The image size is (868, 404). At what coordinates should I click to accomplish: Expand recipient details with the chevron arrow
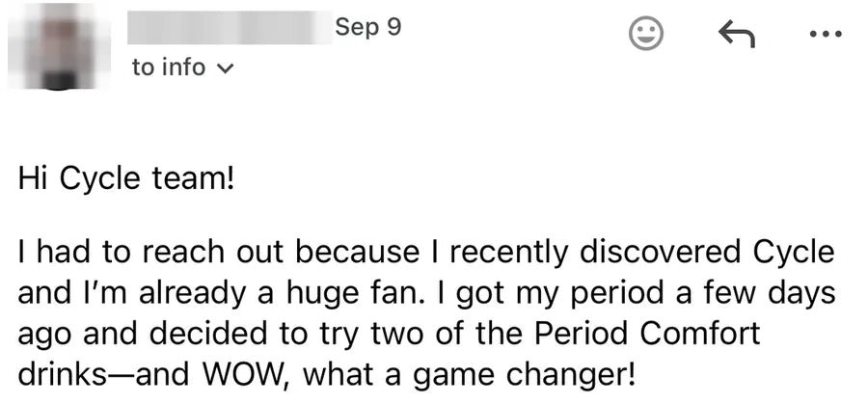pos(226,68)
